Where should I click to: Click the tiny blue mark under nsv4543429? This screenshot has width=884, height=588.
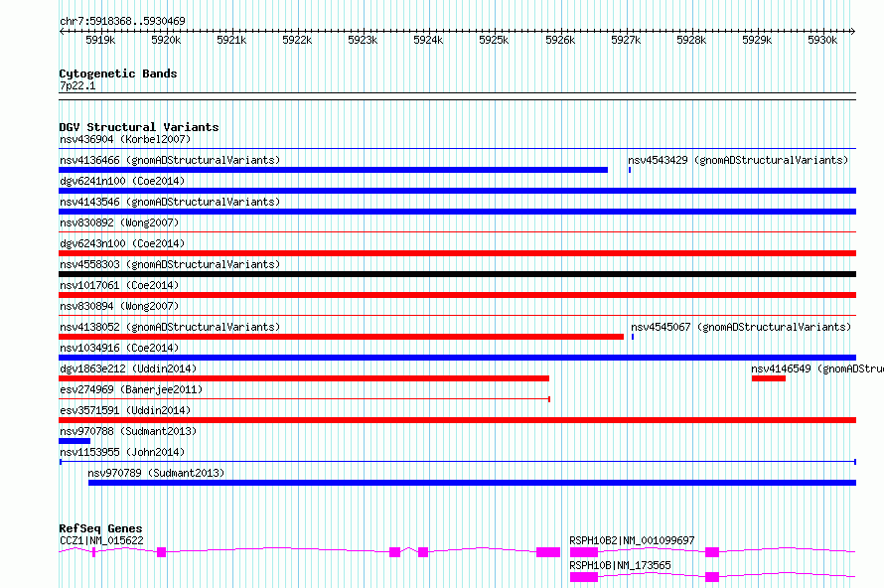coord(630,170)
